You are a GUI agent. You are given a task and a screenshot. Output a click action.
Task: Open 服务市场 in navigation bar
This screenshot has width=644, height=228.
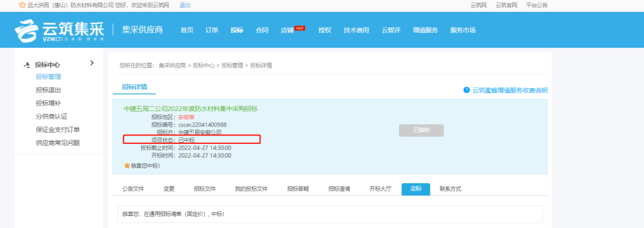pos(463,30)
